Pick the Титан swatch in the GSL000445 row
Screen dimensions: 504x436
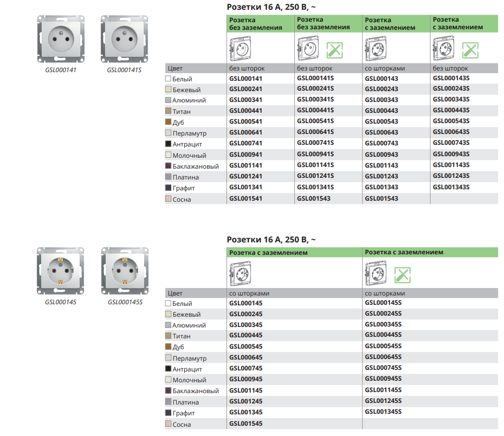[x=168, y=336]
